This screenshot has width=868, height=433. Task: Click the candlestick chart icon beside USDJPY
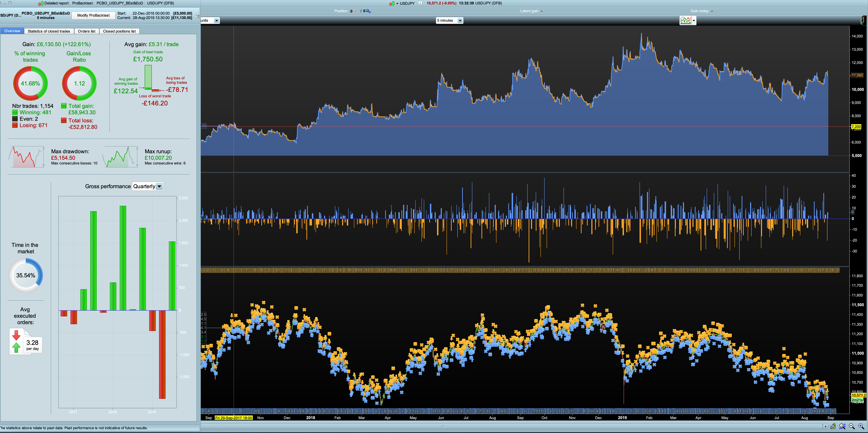click(x=392, y=3)
